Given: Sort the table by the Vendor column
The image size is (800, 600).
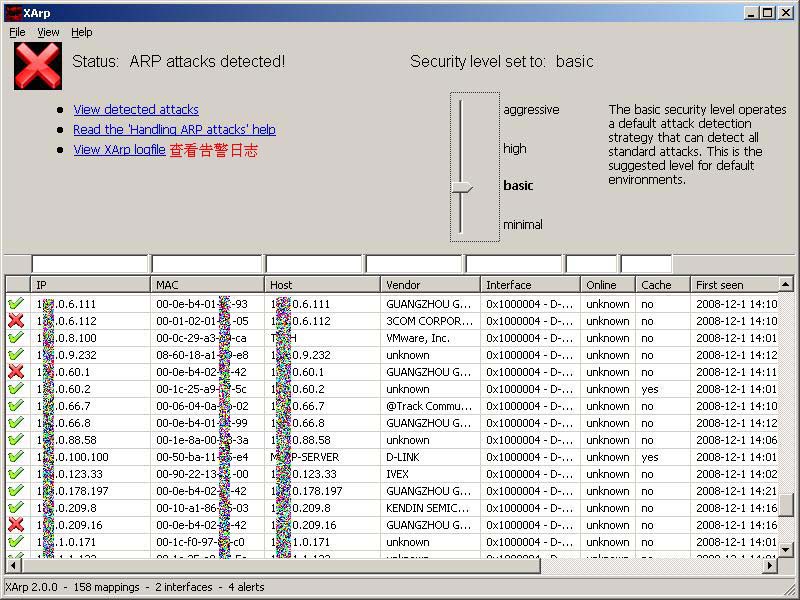Looking at the screenshot, I should tap(430, 285).
